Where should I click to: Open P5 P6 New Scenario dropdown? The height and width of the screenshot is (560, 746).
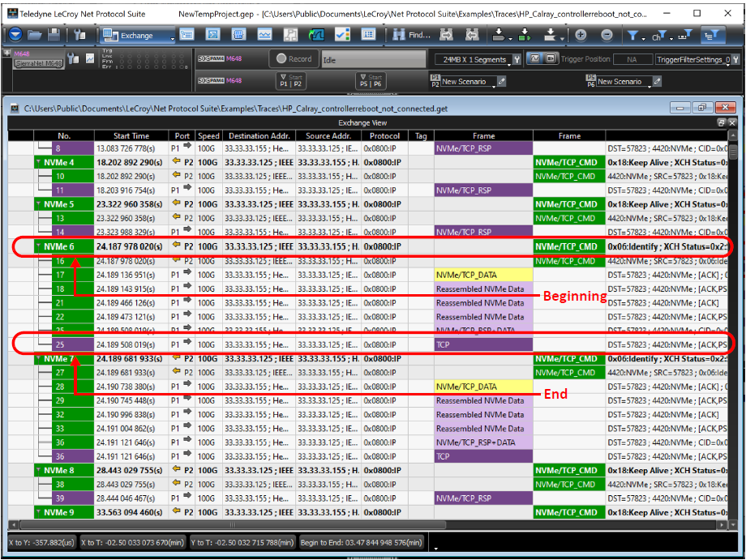624,82
